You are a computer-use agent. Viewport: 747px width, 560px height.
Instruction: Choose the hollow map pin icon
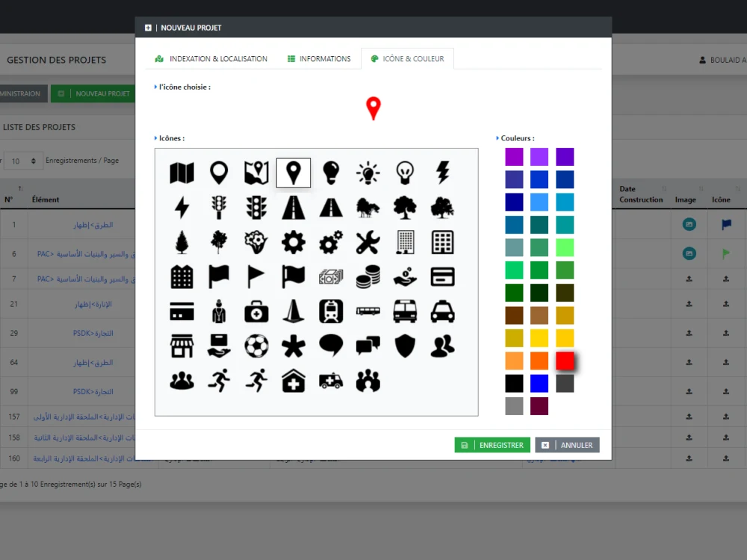tap(219, 173)
